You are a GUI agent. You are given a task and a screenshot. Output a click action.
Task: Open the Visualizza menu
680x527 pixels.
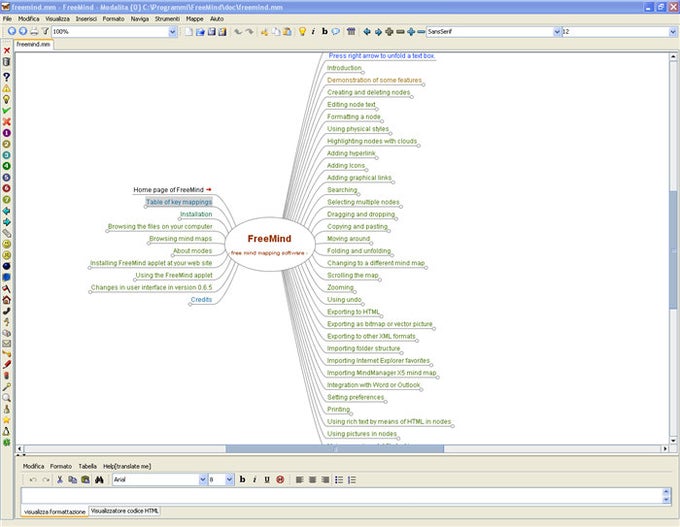[57, 19]
